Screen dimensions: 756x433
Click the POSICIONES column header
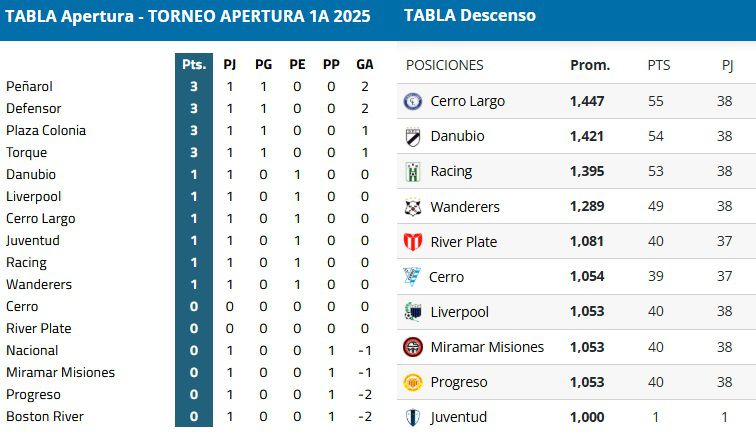click(x=444, y=65)
